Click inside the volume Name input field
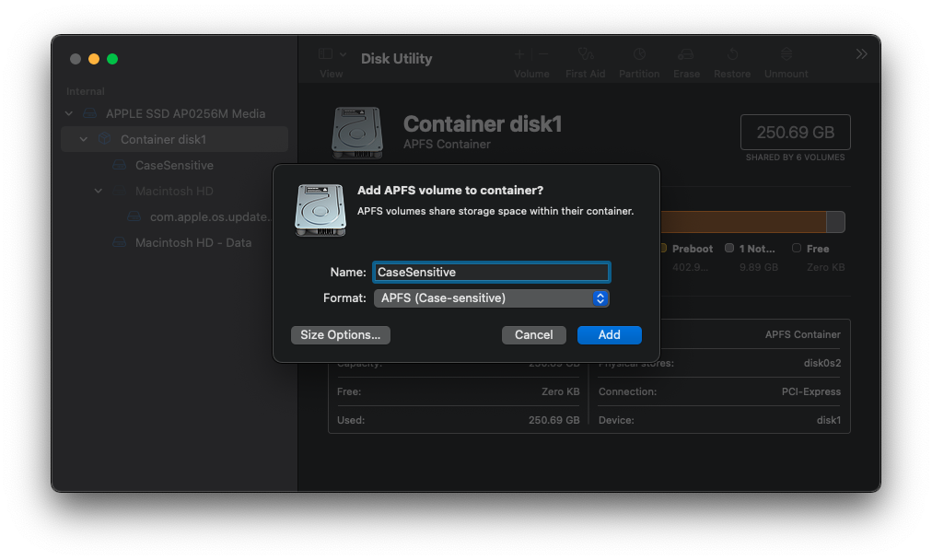 pyautogui.click(x=491, y=272)
